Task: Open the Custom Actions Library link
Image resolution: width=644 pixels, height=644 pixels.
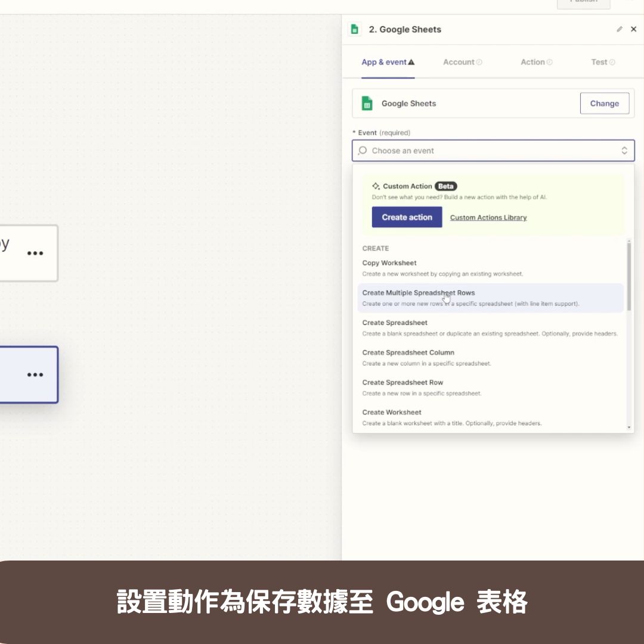Action: 488,217
